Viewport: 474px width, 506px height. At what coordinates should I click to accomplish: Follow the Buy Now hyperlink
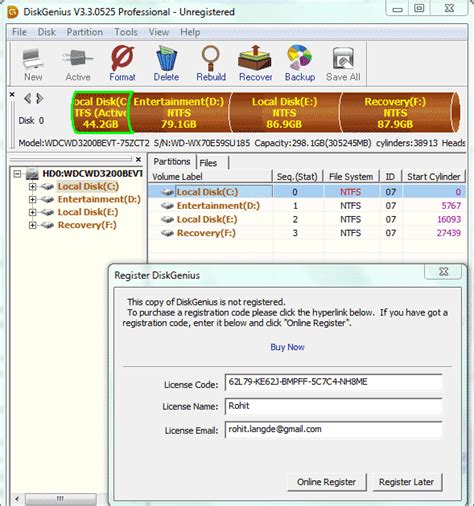click(x=287, y=347)
